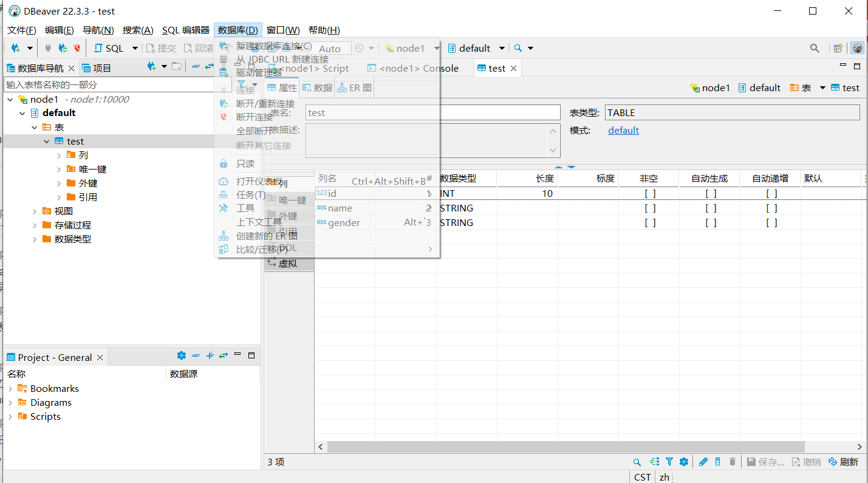This screenshot has width=868, height=483.
Task: Minimize the database navigator panel
Action: tap(238, 66)
